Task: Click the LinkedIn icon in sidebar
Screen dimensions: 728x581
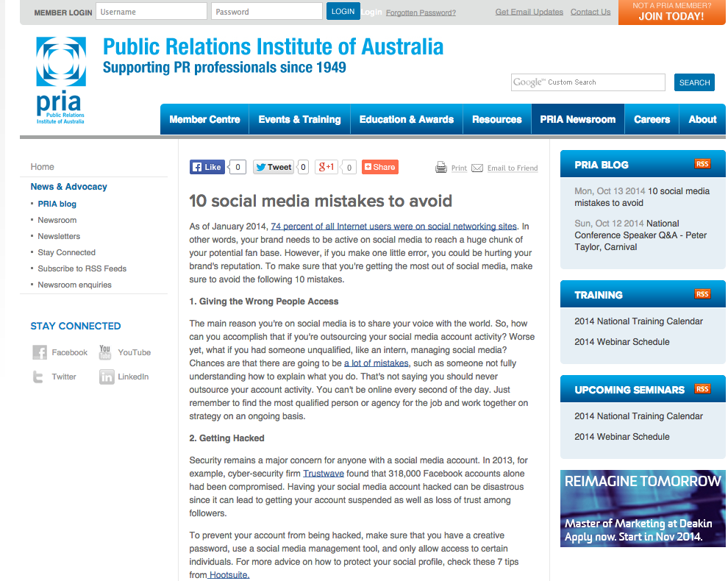Action: pos(107,377)
